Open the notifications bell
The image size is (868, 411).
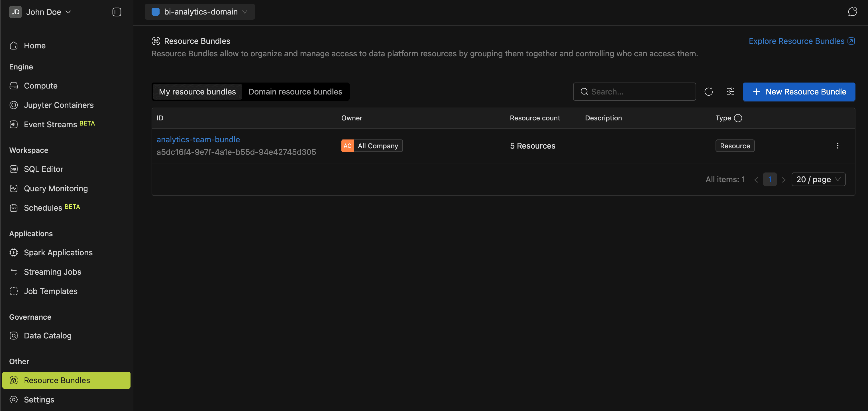tap(853, 11)
